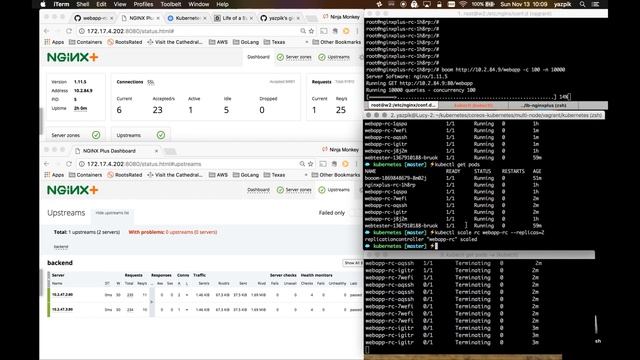Click the green kubectl prompt line in middle terminal
640x360 pixels.
pyautogui.click(x=402, y=246)
